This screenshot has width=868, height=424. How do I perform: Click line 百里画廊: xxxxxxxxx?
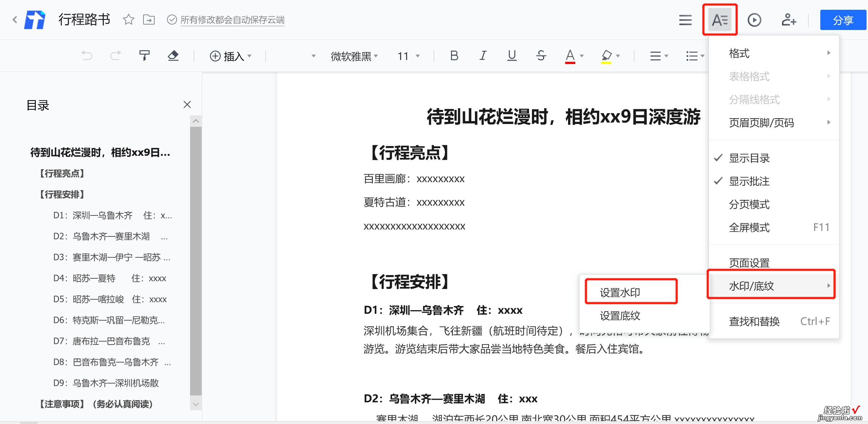[x=414, y=179]
